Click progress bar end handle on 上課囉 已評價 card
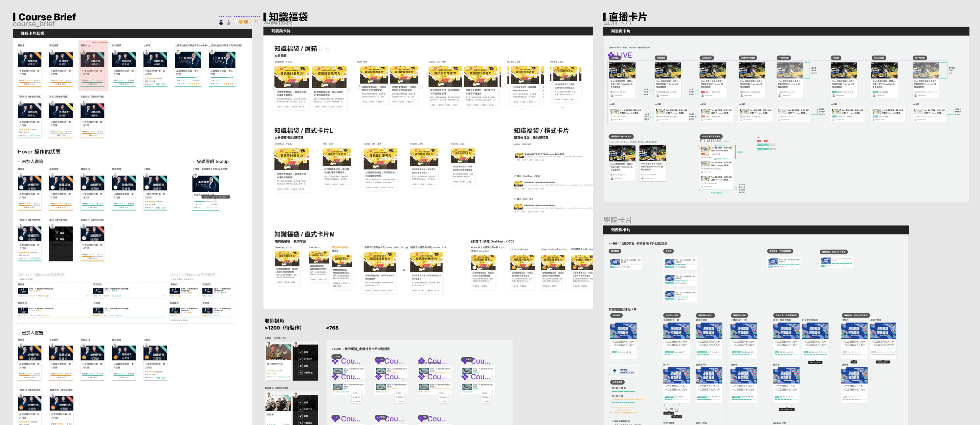This screenshot has width=980, height=425. (232, 78)
